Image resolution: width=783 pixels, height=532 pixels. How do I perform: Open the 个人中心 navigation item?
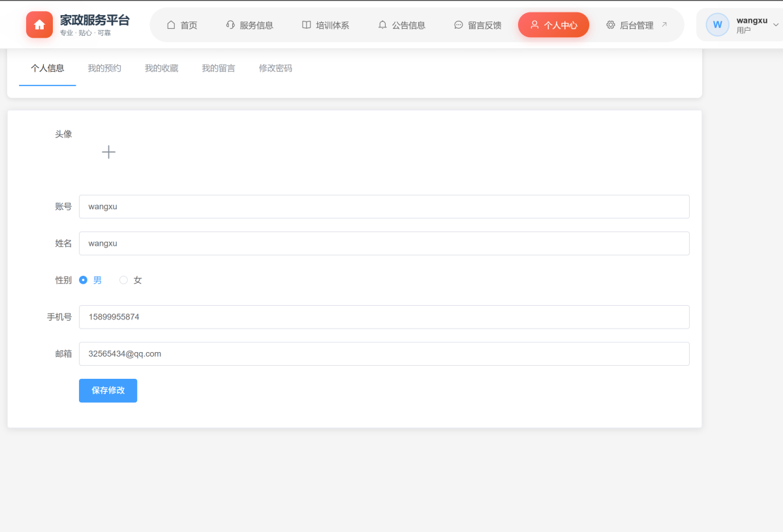[553, 25]
